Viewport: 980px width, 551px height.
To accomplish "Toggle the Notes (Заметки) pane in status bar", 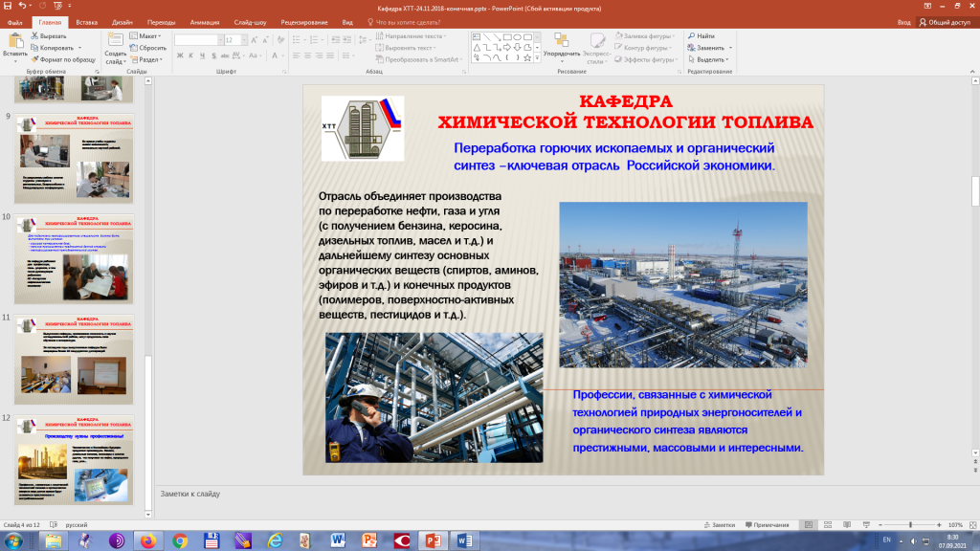I will click(718, 524).
